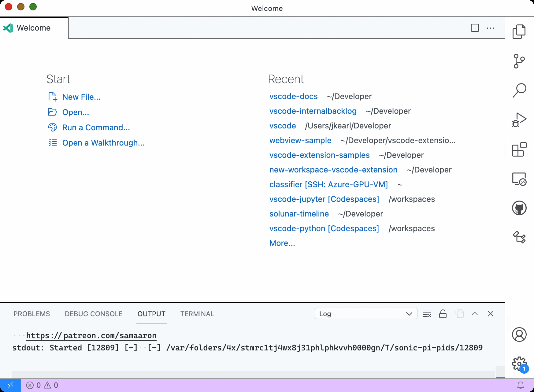
Task: Open the Extensions view icon
Action: click(519, 149)
